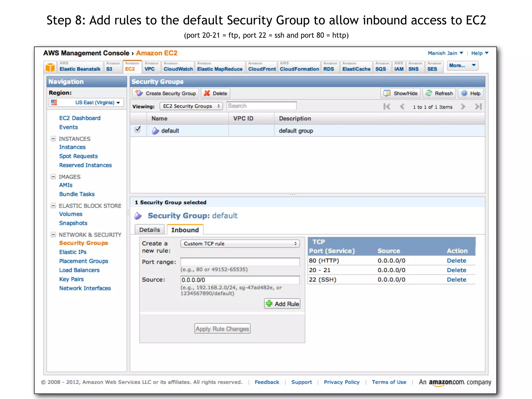Switch to the SNS service tab
Screen dimensions: 532x399
pos(415,67)
